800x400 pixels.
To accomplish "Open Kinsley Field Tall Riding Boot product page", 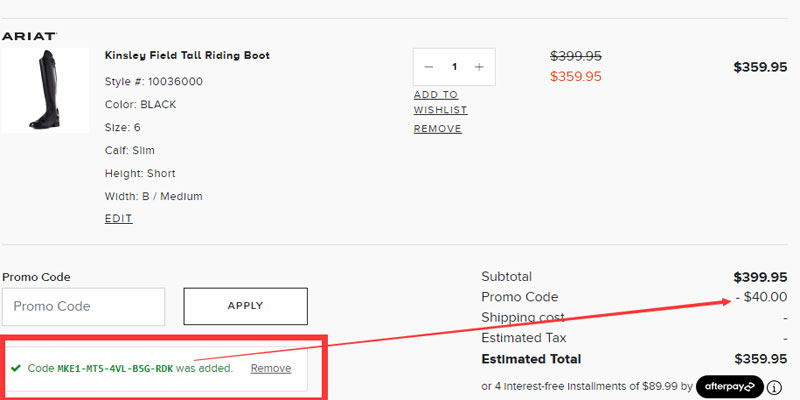I will pyautogui.click(x=187, y=56).
